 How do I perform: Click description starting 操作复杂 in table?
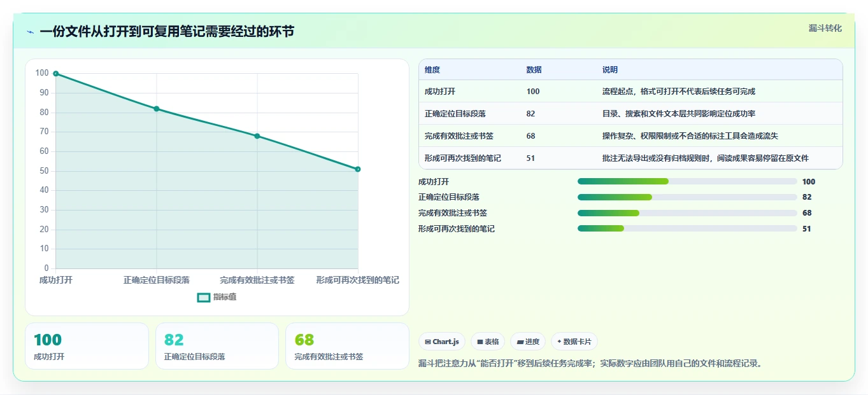point(690,136)
